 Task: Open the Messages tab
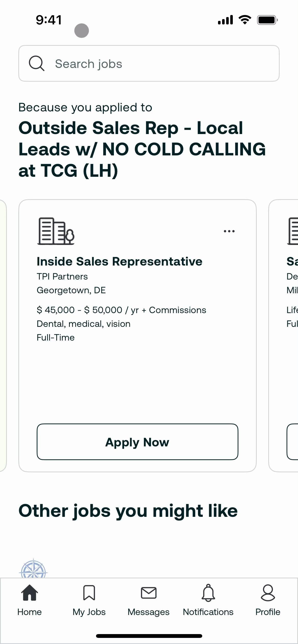(148, 600)
